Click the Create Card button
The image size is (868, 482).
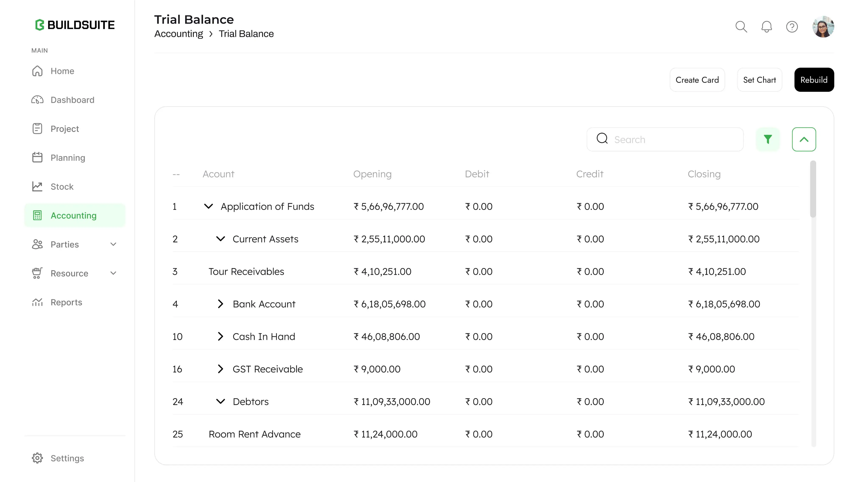click(x=697, y=80)
